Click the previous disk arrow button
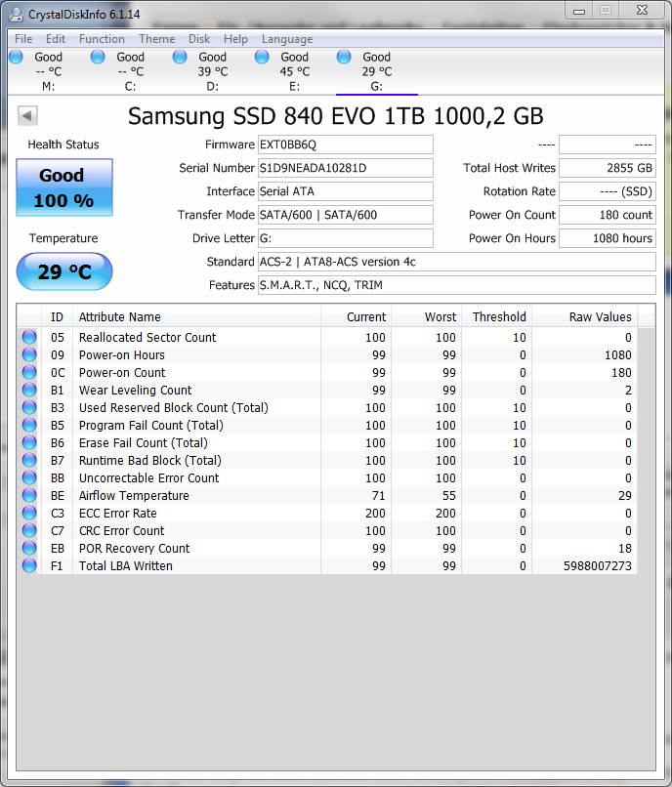Viewport: 672px width, 787px height. click(27, 115)
